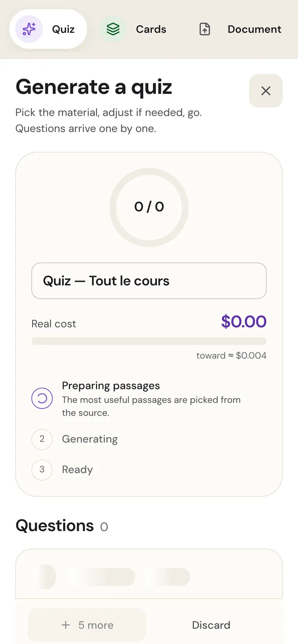Viewport: 298px width, 644px height.
Task: Click the step 2 circle icon
Action: tap(42, 439)
